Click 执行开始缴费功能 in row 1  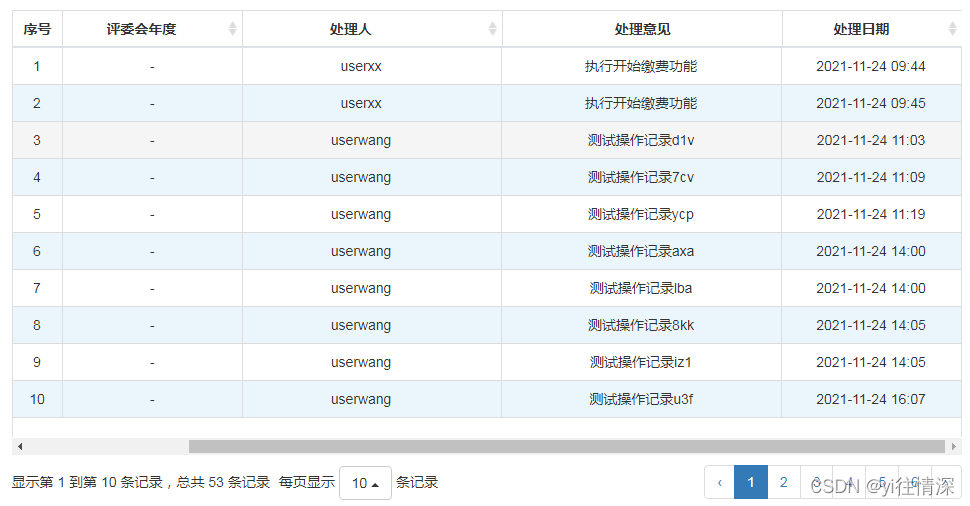point(641,66)
